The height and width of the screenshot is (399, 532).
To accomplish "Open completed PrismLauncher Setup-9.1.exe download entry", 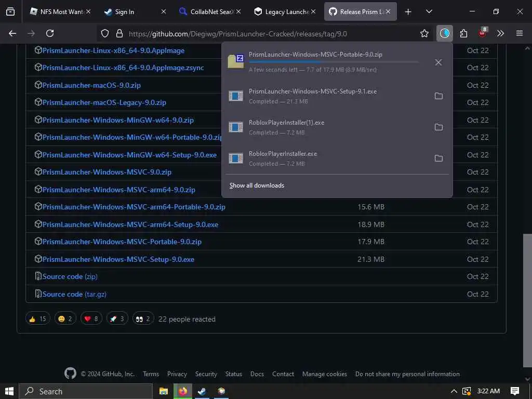I will click(337, 96).
